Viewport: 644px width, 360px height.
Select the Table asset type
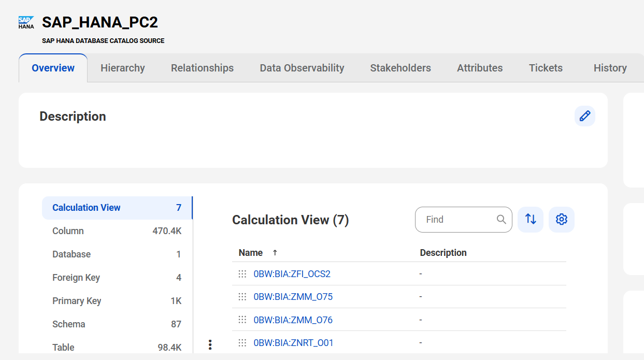(117, 348)
